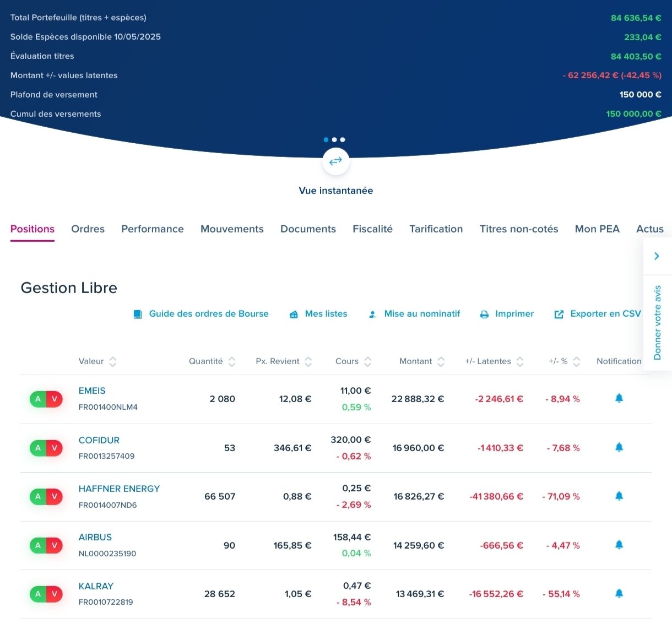
Task: Click ISIN code NL0000235190
Action: [x=107, y=554]
